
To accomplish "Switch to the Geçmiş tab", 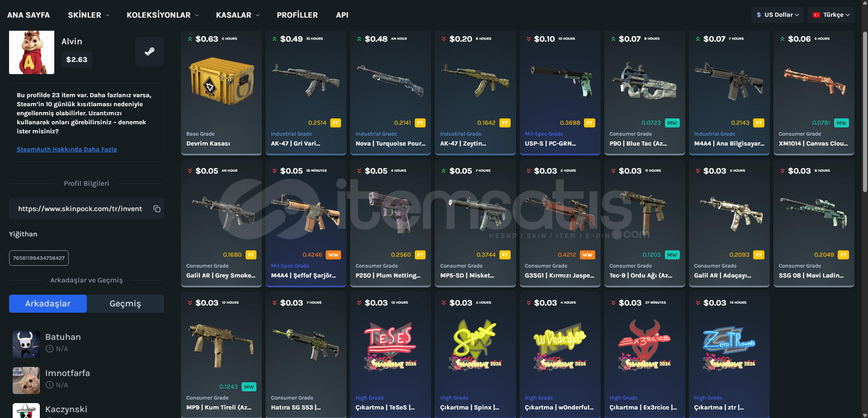I will coord(125,304).
